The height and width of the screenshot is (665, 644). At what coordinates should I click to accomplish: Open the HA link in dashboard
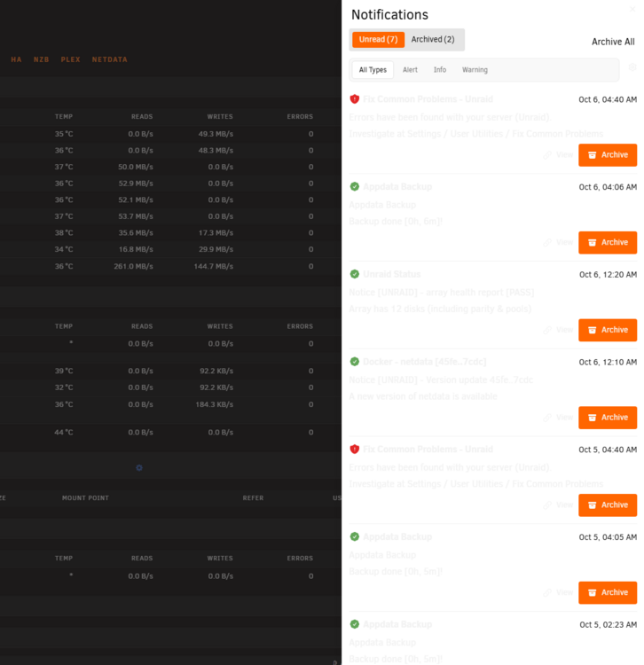point(16,59)
